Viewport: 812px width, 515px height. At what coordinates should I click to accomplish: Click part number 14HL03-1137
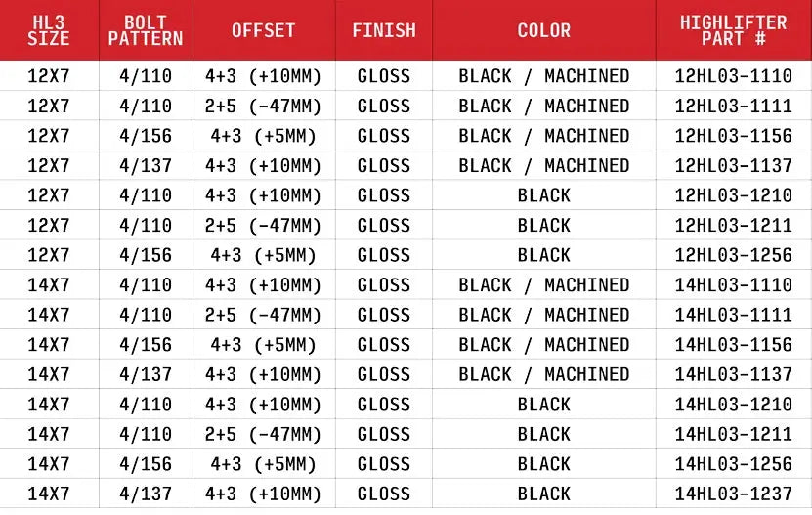point(734,374)
